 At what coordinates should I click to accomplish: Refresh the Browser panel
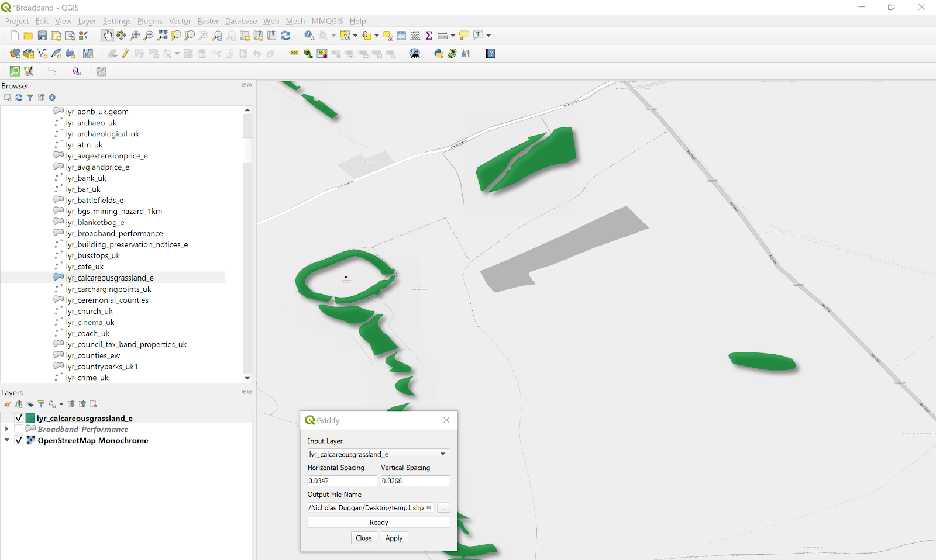click(x=19, y=98)
